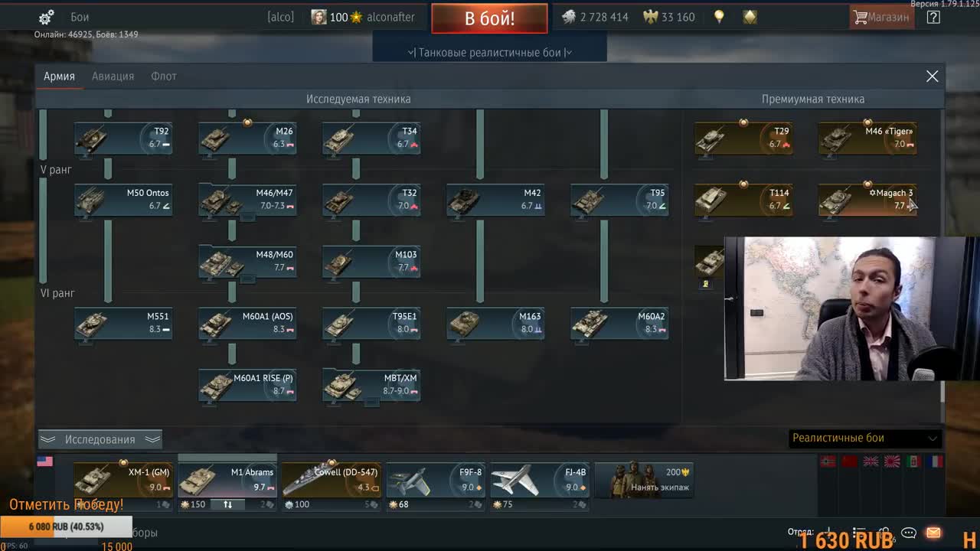
Task: Switch to the Флот tab
Action: [x=164, y=76]
